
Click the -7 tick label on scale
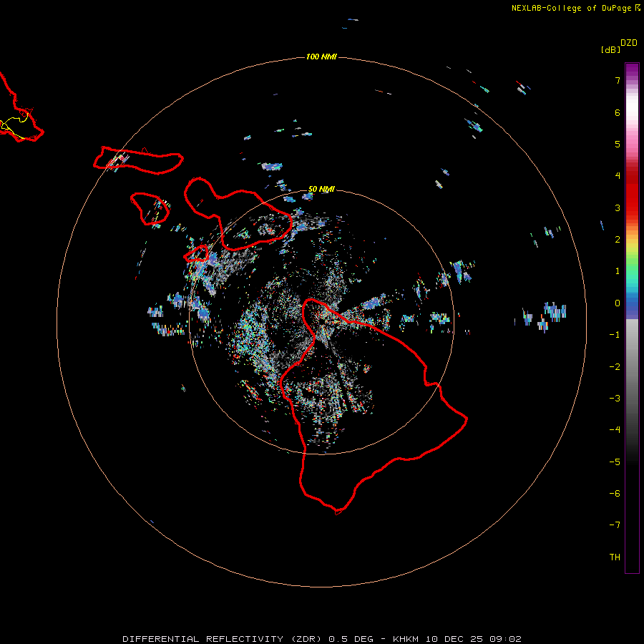point(615,525)
